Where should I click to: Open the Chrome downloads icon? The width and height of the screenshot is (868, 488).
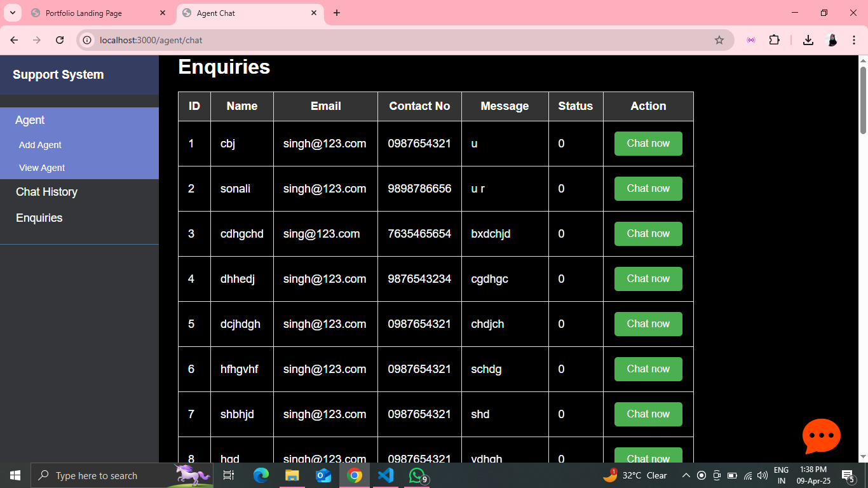[808, 40]
